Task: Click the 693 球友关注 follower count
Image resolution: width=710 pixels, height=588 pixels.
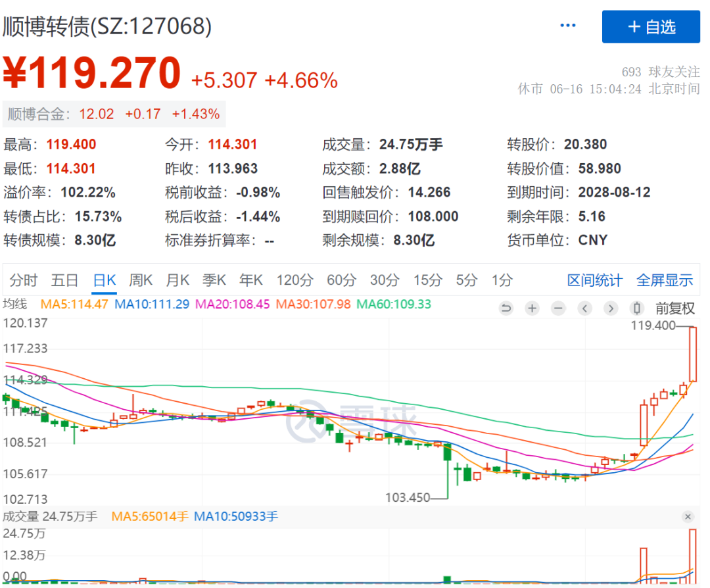Action: click(x=661, y=72)
